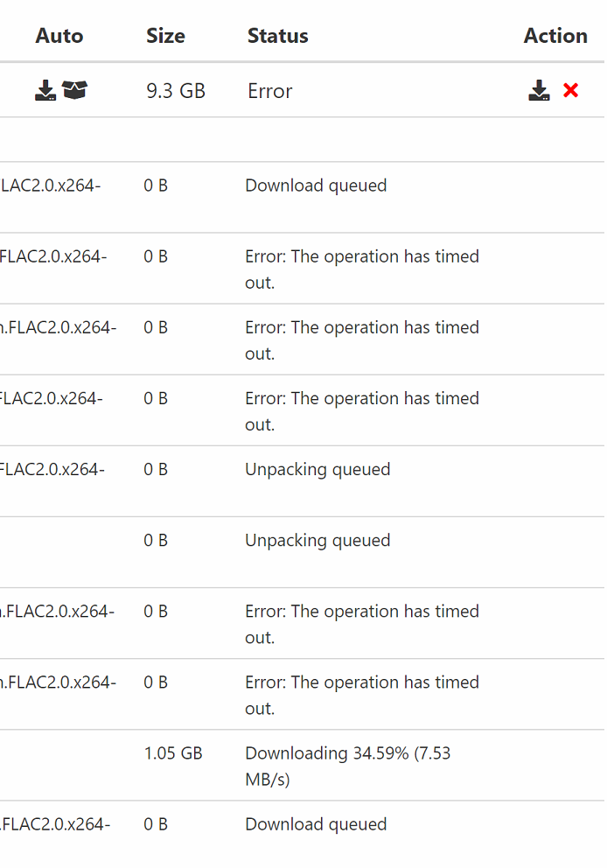Click the Action column header
This screenshot has height=868, width=607.
pyautogui.click(x=555, y=36)
